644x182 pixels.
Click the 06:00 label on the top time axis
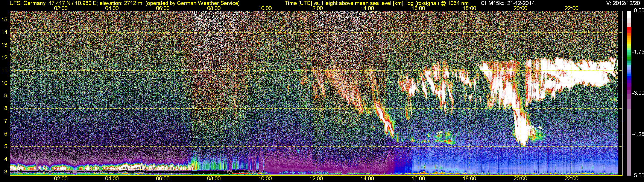163,8
